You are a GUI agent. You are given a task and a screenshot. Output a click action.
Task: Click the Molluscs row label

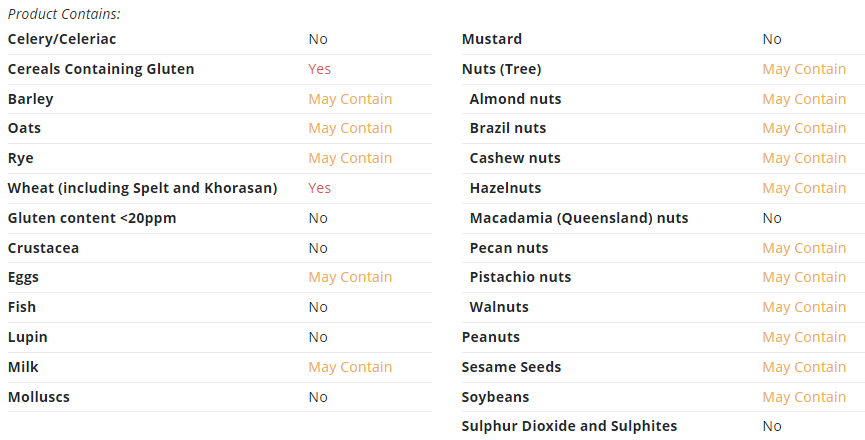(39, 397)
